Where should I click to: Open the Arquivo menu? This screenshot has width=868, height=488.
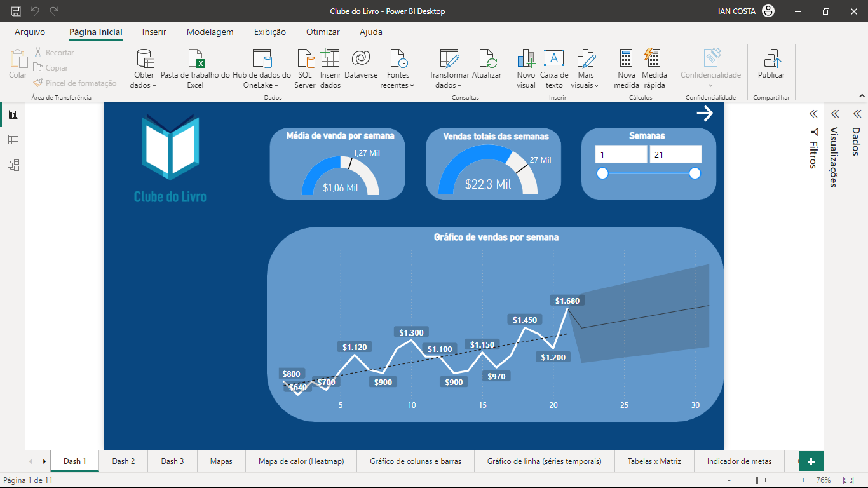(x=30, y=32)
